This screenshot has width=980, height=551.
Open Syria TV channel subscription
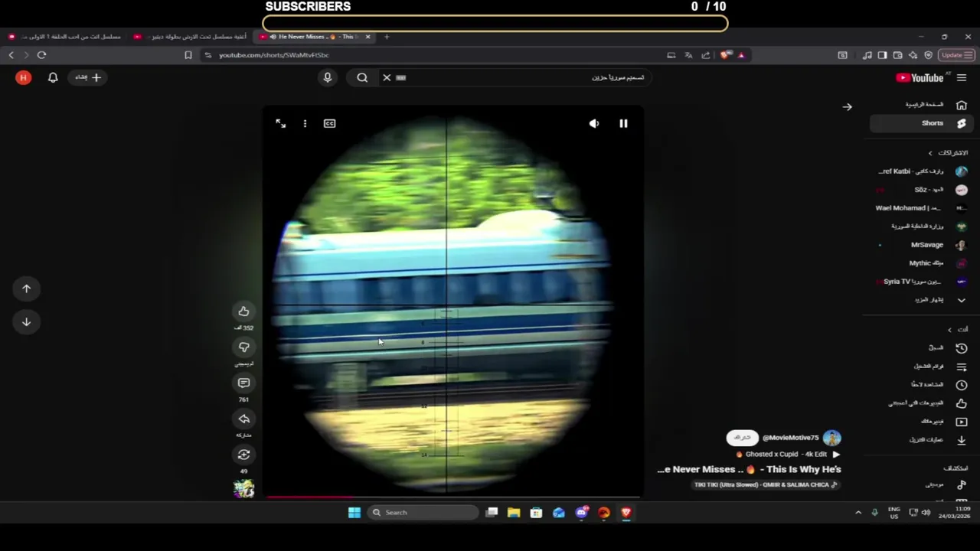pyautogui.click(x=921, y=282)
